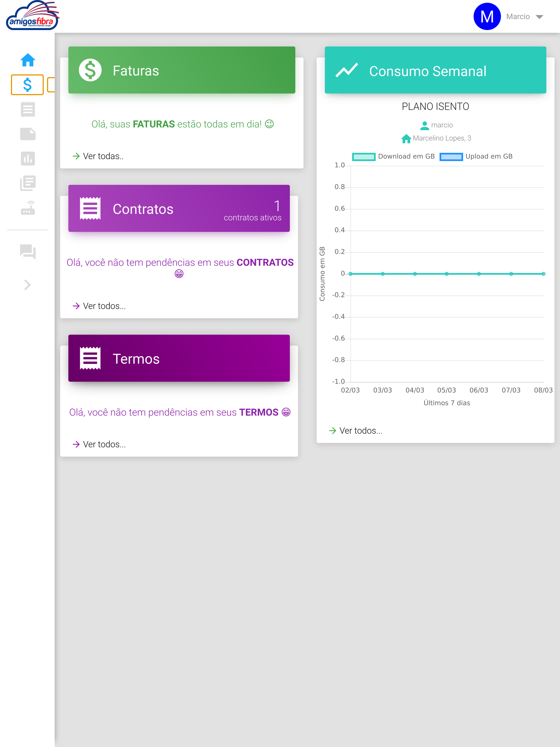The width and height of the screenshot is (560, 747).
Task: Click the 02/03 data point on chart
Action: tap(351, 274)
